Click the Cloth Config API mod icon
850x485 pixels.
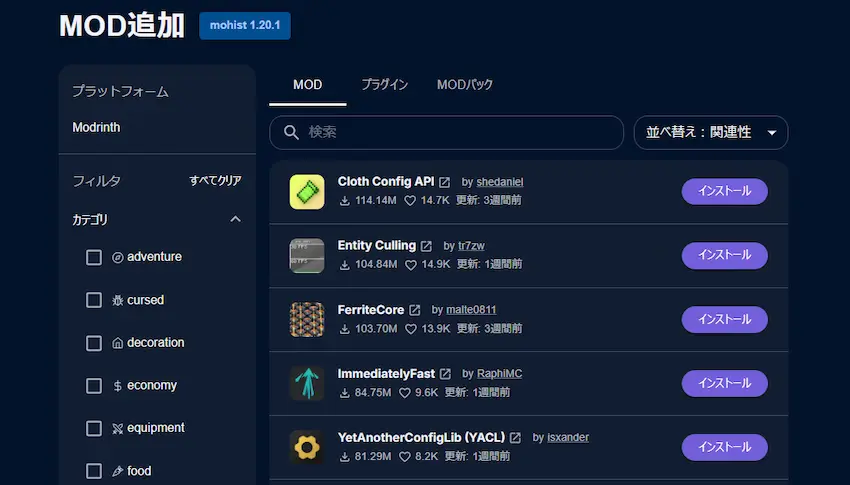[307, 192]
